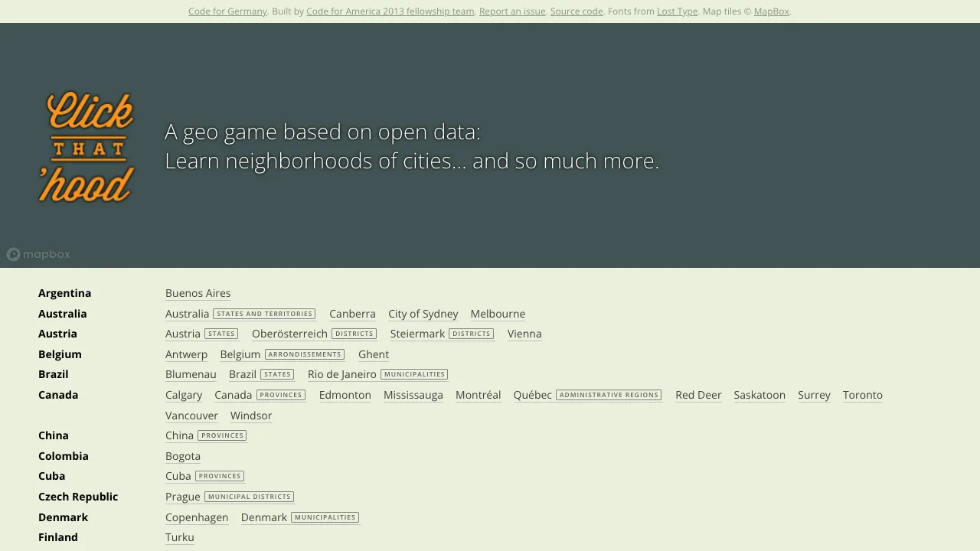Screen dimensions: 980x551
Task: Open Denmark municipalities map
Action: [x=300, y=517]
